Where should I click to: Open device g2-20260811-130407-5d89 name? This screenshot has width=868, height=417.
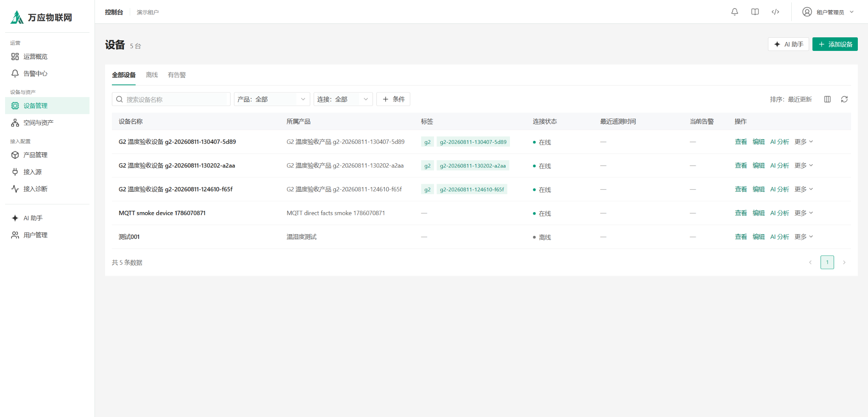pos(177,142)
